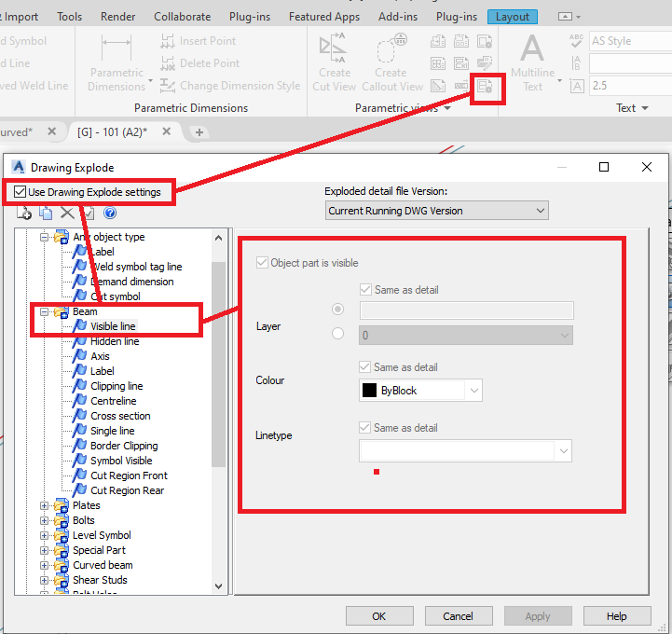Click the Insert Point icon

pyautogui.click(x=168, y=41)
